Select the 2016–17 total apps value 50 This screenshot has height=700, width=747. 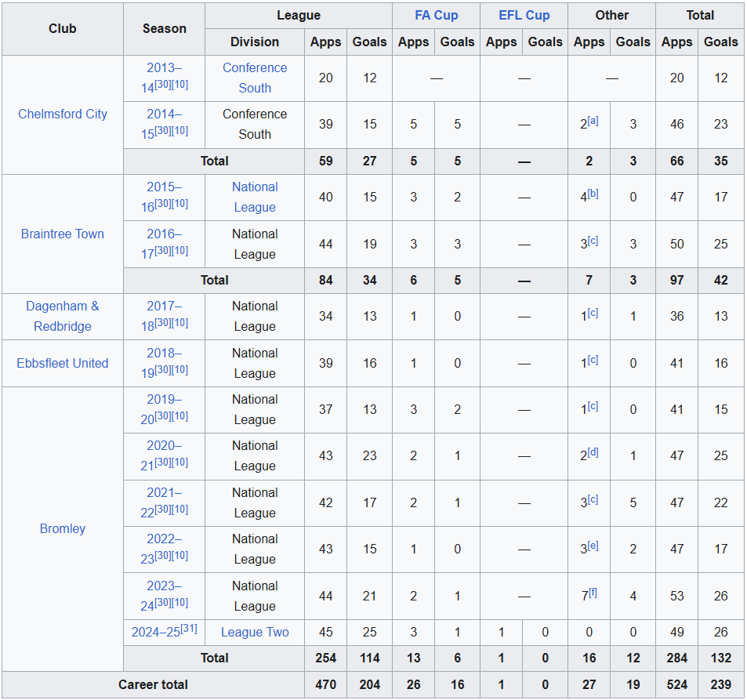[x=677, y=244]
